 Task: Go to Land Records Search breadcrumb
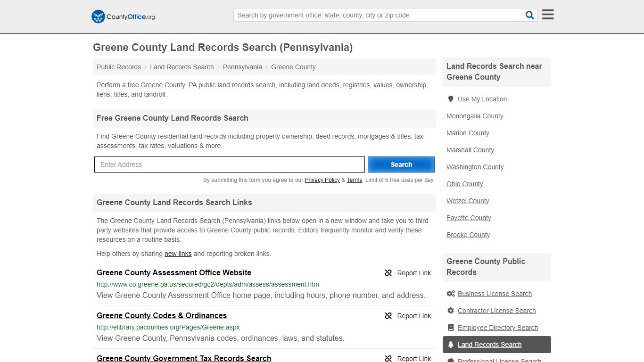pos(182,67)
